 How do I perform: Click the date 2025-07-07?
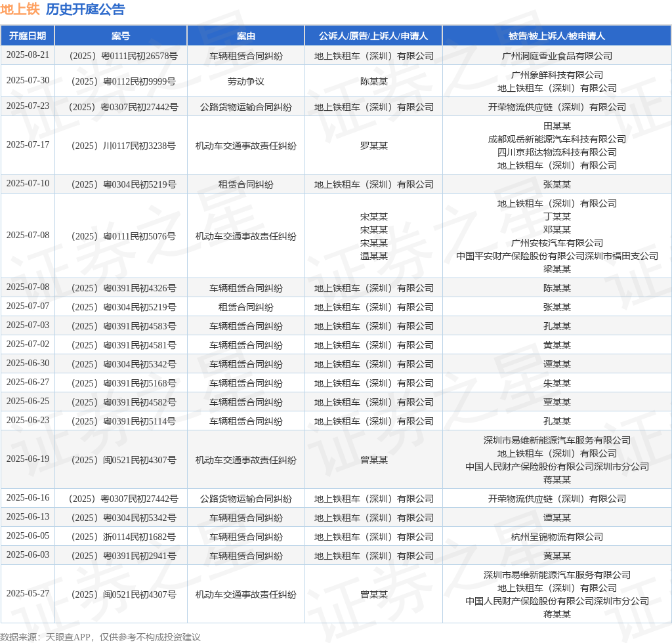coord(28,306)
